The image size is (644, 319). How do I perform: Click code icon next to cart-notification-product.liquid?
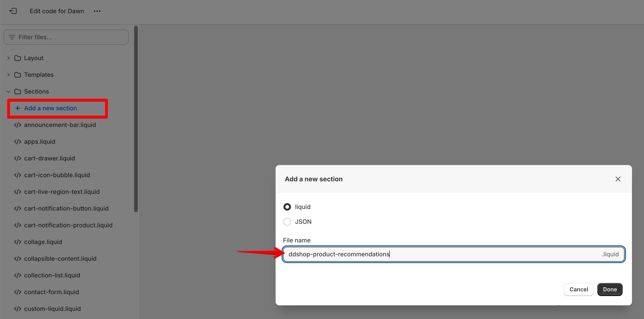click(x=17, y=225)
